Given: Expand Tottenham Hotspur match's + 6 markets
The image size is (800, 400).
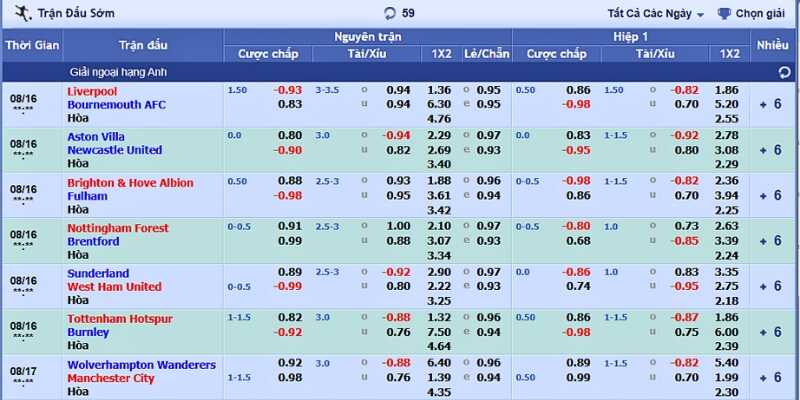Looking at the screenshot, I should tap(770, 332).
